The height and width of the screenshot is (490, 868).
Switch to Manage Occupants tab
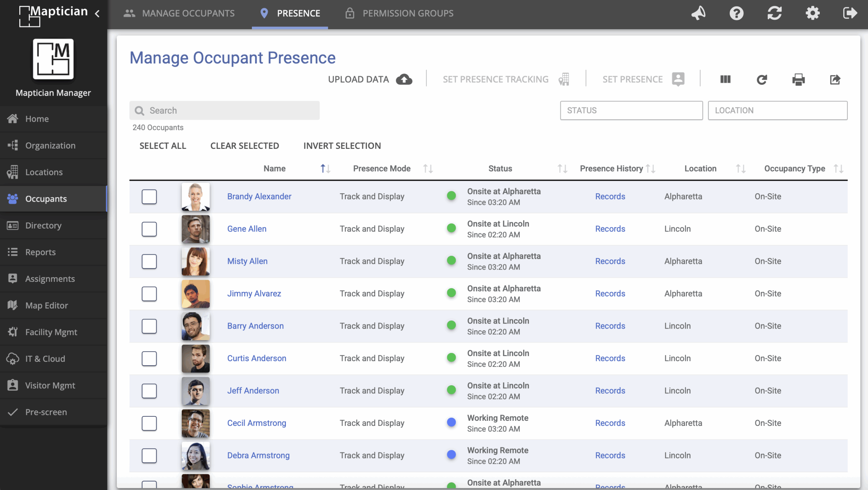click(x=179, y=14)
